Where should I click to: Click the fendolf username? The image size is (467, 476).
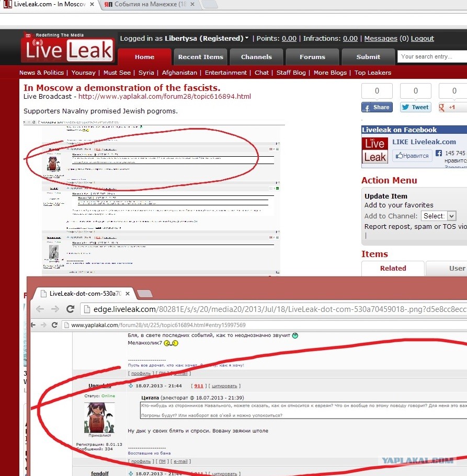[100, 473]
